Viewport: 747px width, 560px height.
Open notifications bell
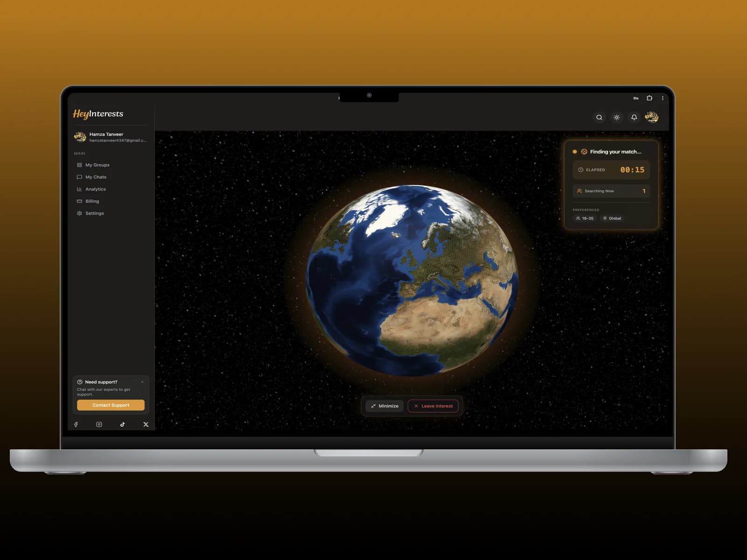click(x=634, y=118)
